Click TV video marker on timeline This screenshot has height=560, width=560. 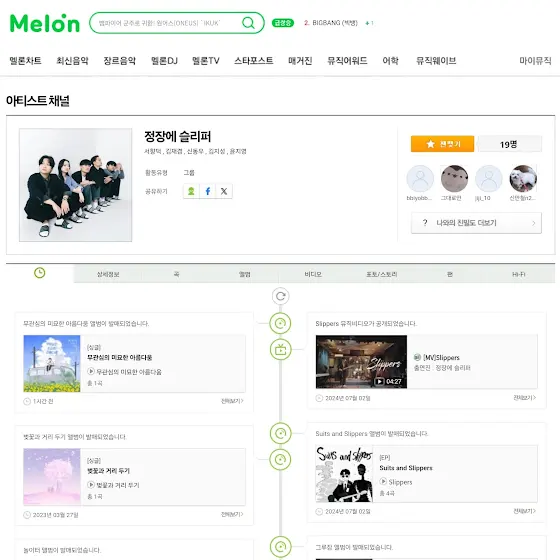pos(280,350)
